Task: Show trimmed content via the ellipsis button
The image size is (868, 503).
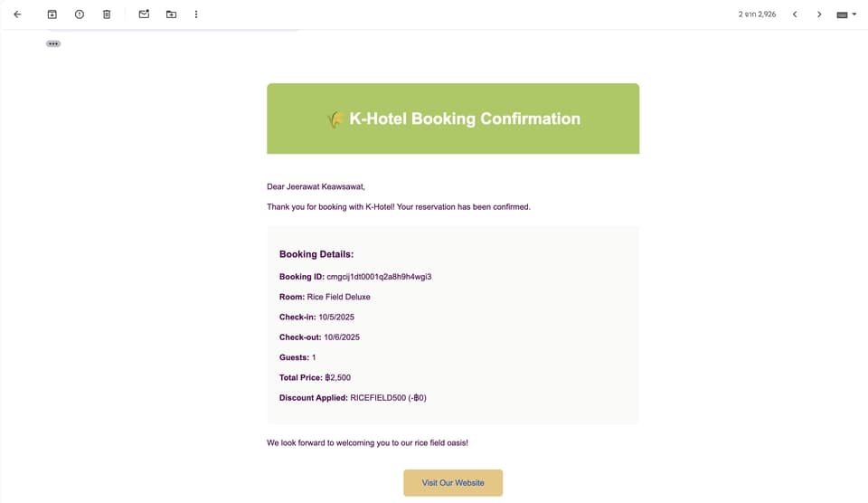Action: [x=53, y=43]
